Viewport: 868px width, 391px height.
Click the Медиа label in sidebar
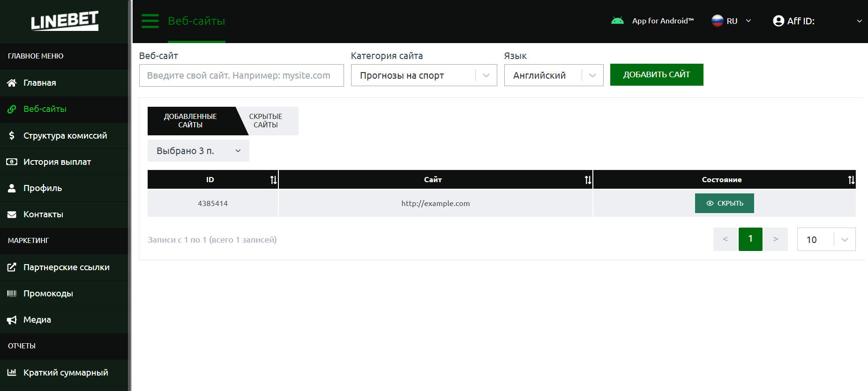point(37,320)
